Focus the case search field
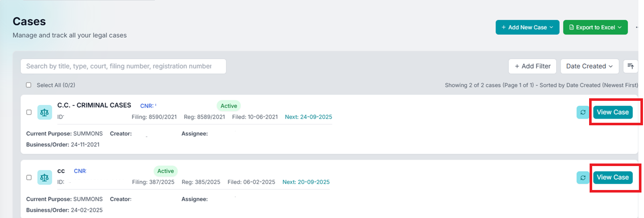Screen dimensions: 644x218 123,66
